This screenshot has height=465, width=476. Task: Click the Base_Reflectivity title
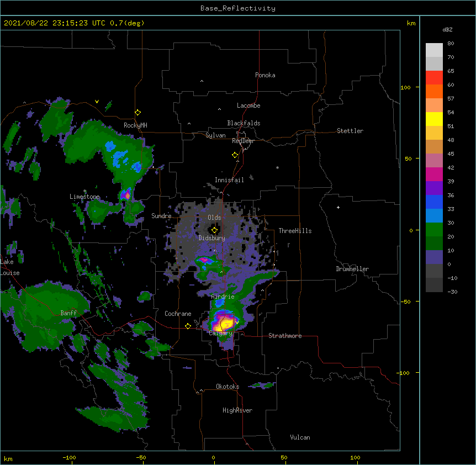pyautogui.click(x=238, y=8)
